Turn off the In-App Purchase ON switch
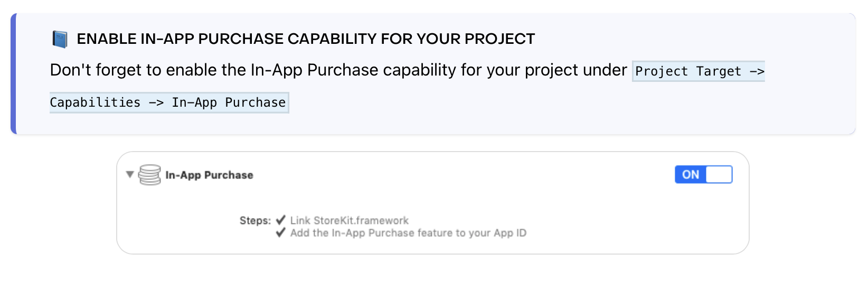 point(703,174)
